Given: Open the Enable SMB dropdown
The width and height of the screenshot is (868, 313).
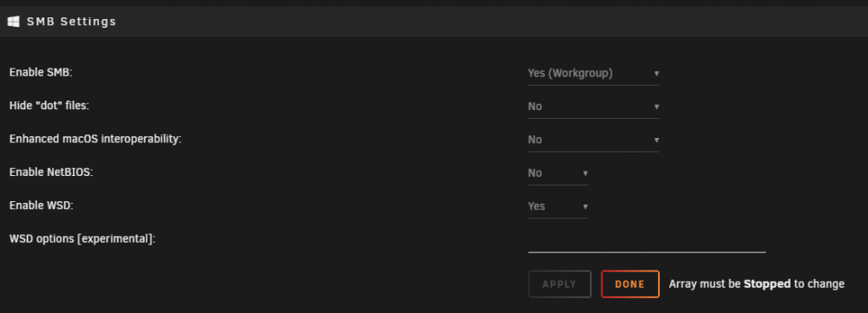Looking at the screenshot, I should pos(594,74).
